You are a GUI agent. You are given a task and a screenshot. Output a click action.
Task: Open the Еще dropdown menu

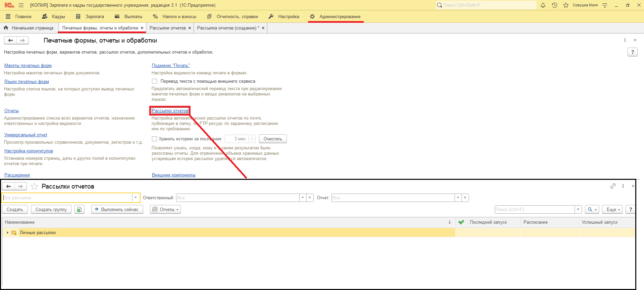612,209
